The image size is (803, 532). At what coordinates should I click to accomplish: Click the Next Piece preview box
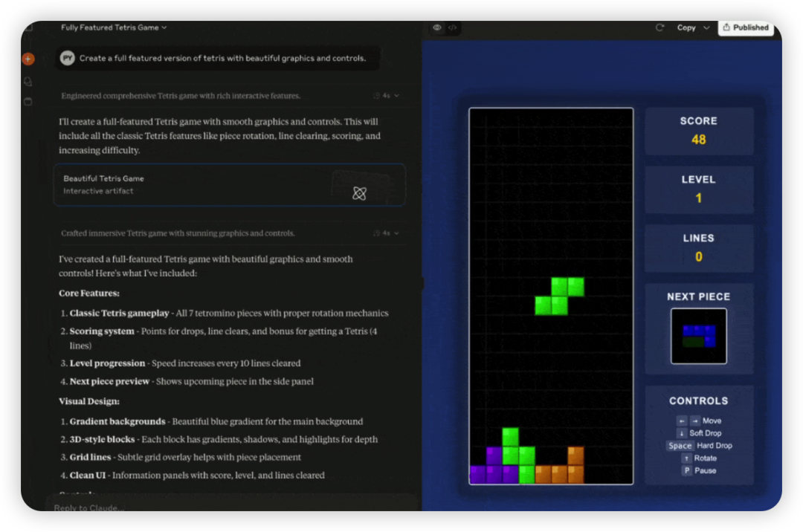tap(698, 336)
